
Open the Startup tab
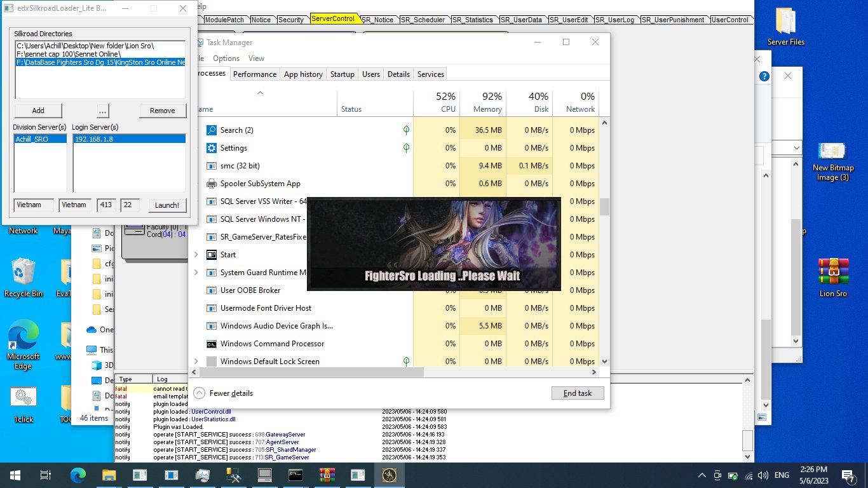[x=342, y=74]
